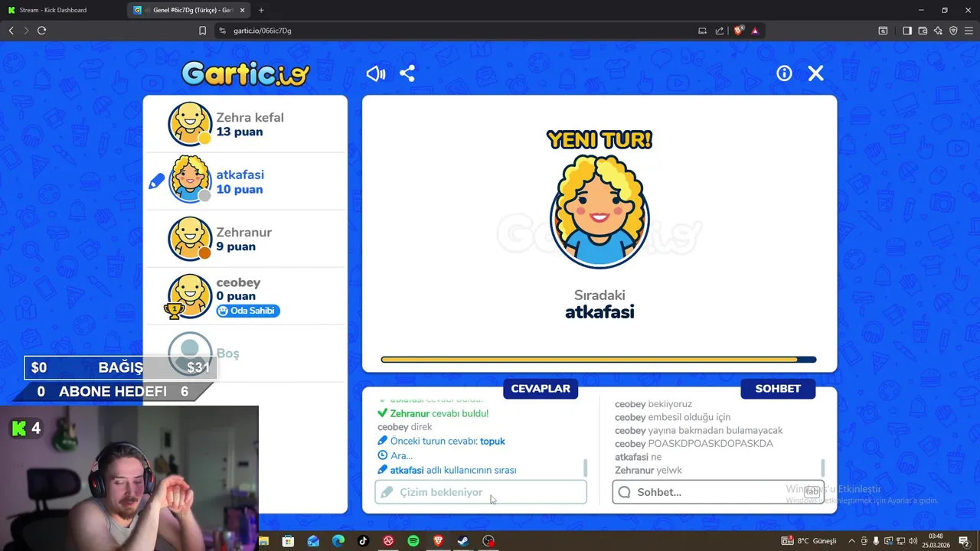Image resolution: width=980 pixels, height=551 pixels.
Task: Open a new browser tab
Action: 261,10
